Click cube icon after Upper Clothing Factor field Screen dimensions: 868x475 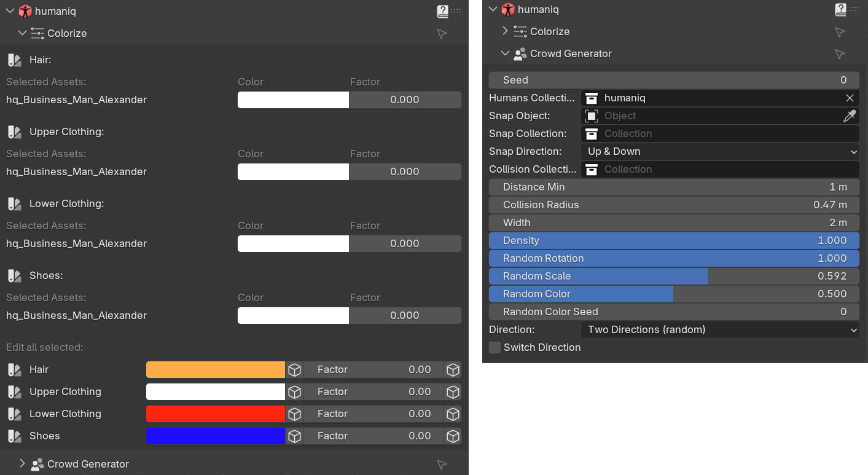click(453, 391)
